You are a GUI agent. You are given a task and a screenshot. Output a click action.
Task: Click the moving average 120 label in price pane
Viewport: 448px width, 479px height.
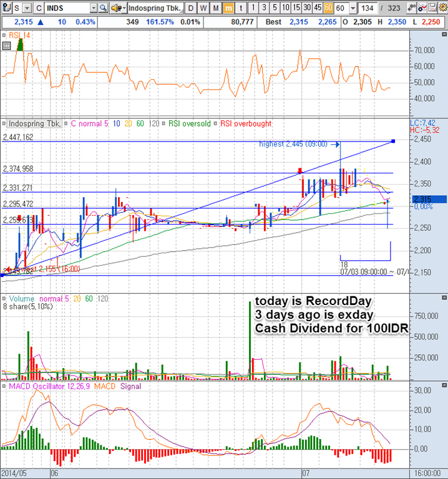tap(154, 123)
